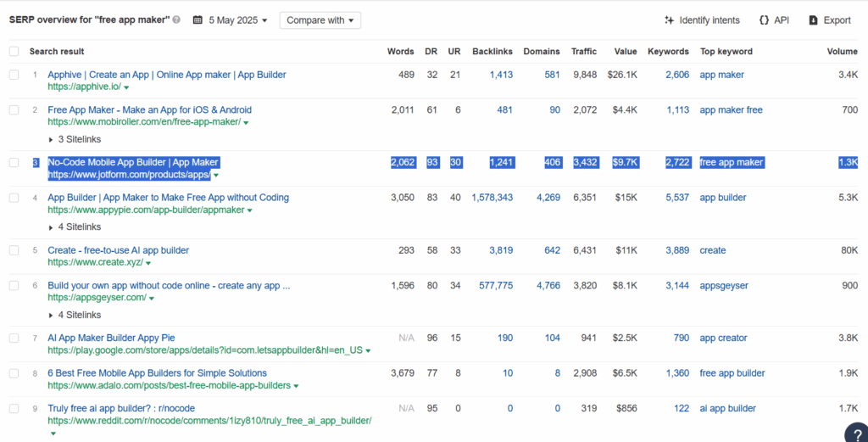
Task: Click the UR column header
Action: (x=454, y=52)
